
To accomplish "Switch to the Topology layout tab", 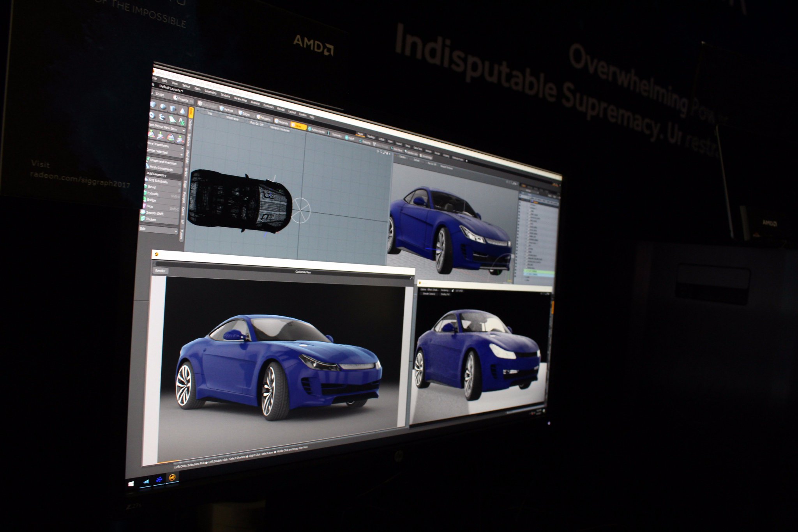I will pyautogui.click(x=371, y=136).
